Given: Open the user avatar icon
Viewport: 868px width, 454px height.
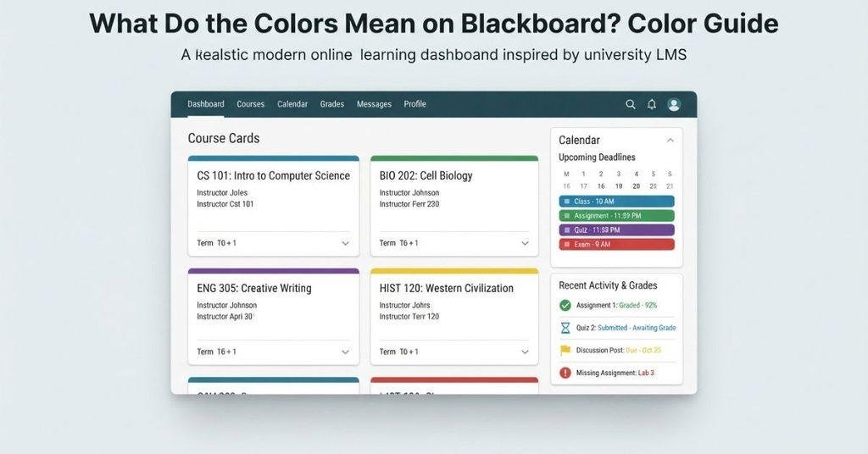Looking at the screenshot, I should [674, 104].
